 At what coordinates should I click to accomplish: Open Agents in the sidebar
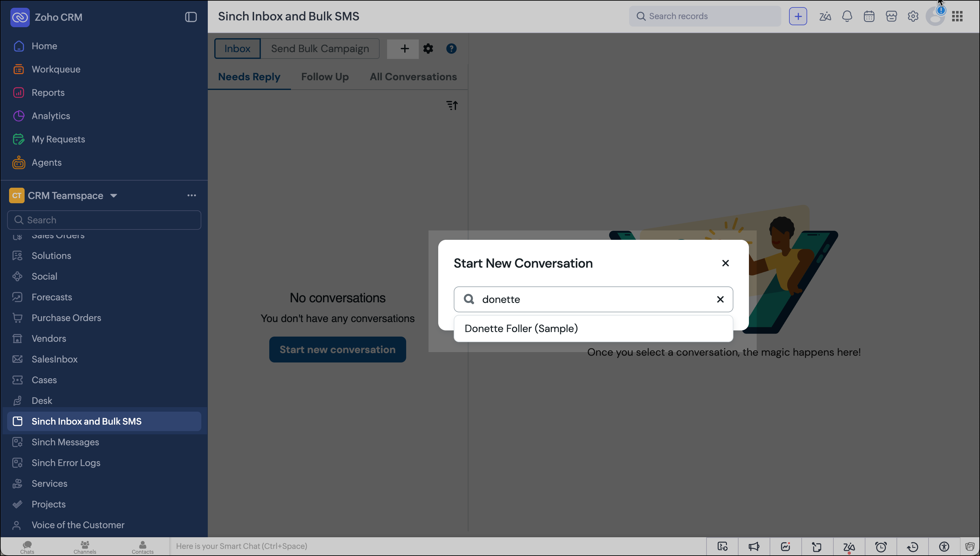point(46,163)
